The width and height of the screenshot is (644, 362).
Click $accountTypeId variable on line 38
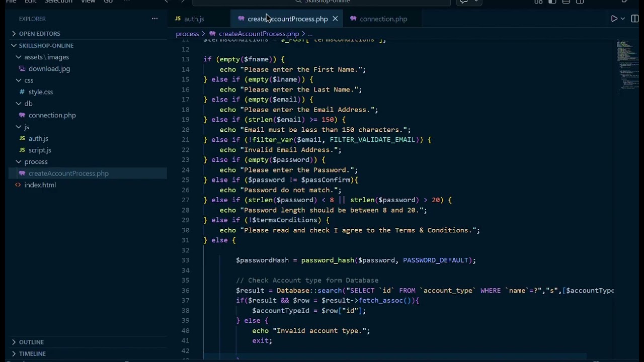(281, 311)
